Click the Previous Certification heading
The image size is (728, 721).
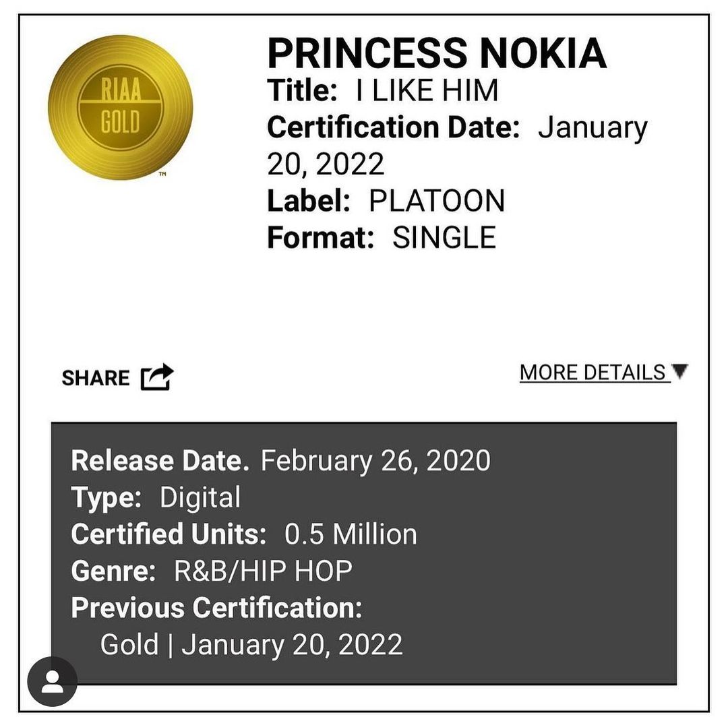(x=217, y=607)
